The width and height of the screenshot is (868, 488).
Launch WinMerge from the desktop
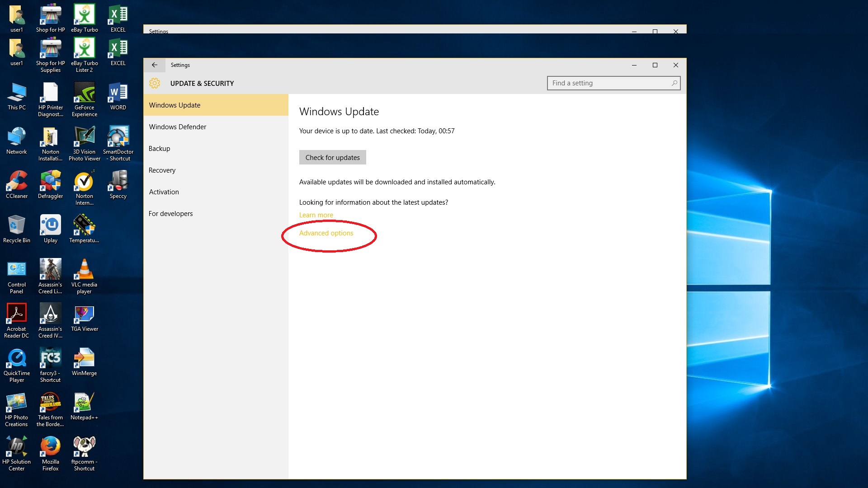pos(84,361)
